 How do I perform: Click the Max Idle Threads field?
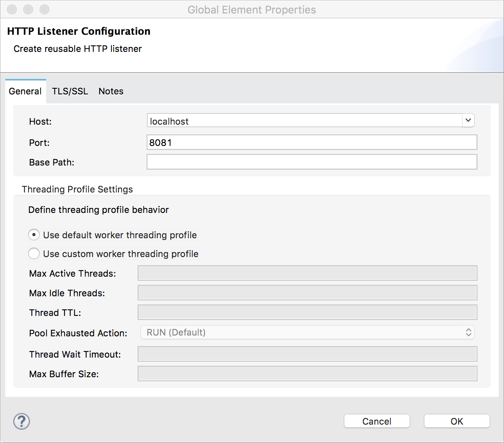click(307, 293)
